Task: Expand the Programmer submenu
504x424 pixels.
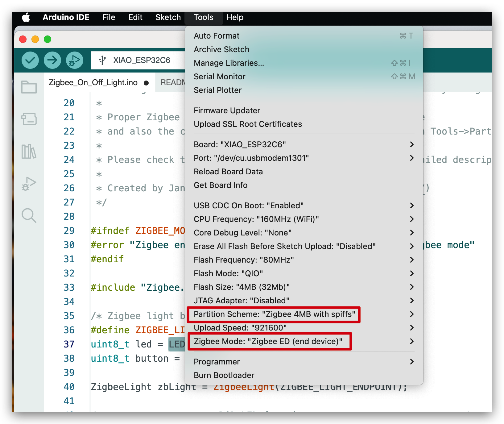Action: (304, 362)
